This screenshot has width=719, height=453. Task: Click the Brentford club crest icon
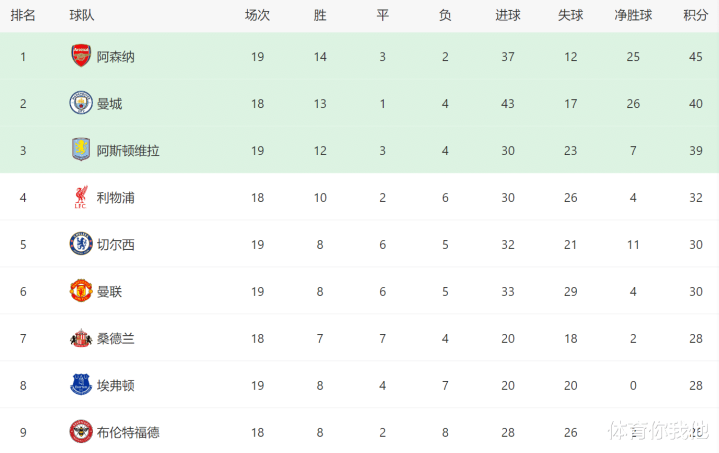tap(81, 432)
